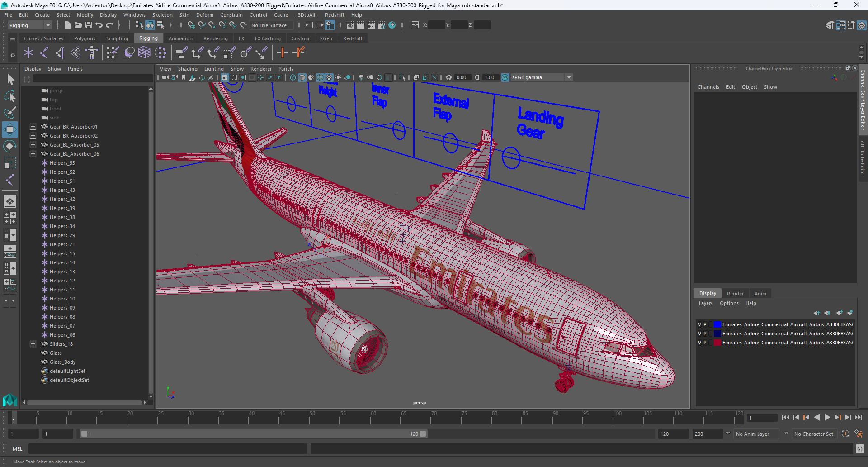Toggle the viewport grid display button
868x467 pixels.
click(225, 77)
